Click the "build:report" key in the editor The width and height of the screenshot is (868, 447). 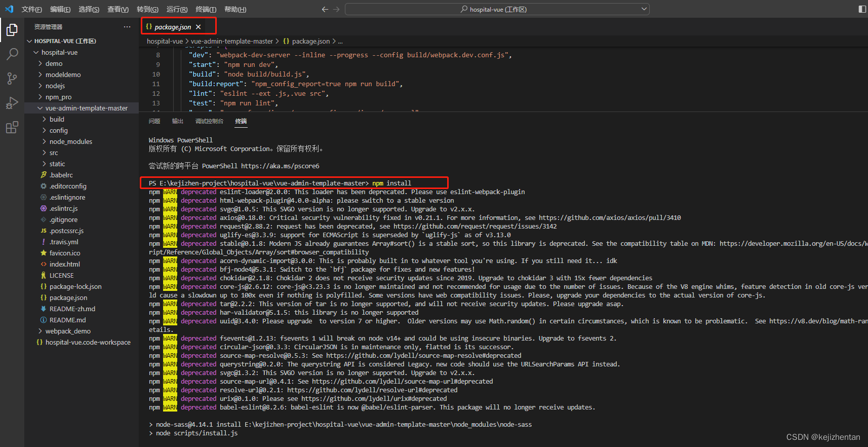[216, 84]
